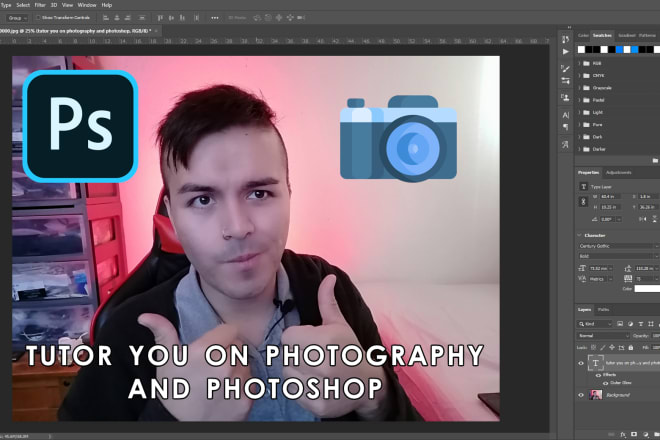
Task: Click the lock image pixels brush icon
Action: [x=603, y=347]
